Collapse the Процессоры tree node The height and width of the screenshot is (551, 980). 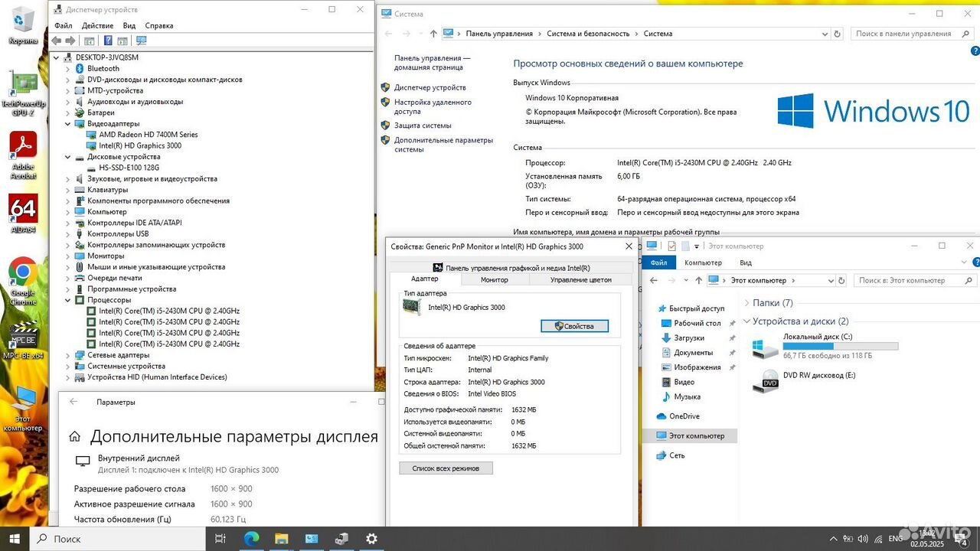[67, 300]
